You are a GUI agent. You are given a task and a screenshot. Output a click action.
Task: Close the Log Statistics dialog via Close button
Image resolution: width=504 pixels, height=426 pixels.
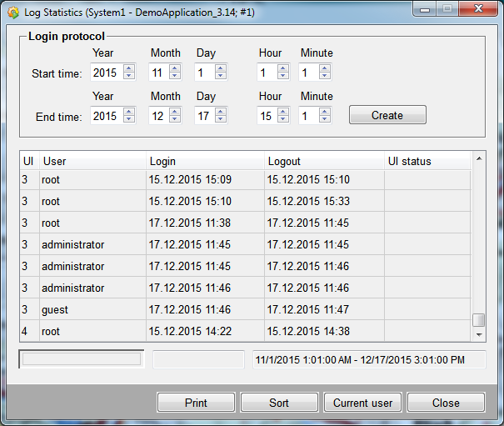(x=446, y=403)
